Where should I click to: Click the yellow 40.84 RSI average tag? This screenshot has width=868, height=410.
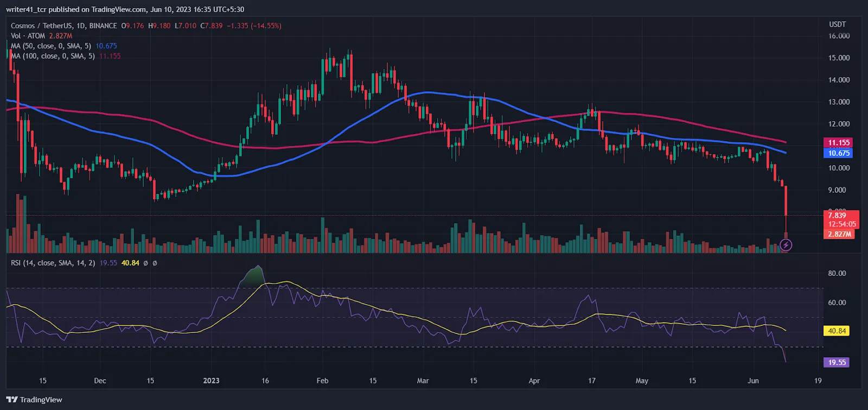(x=837, y=331)
